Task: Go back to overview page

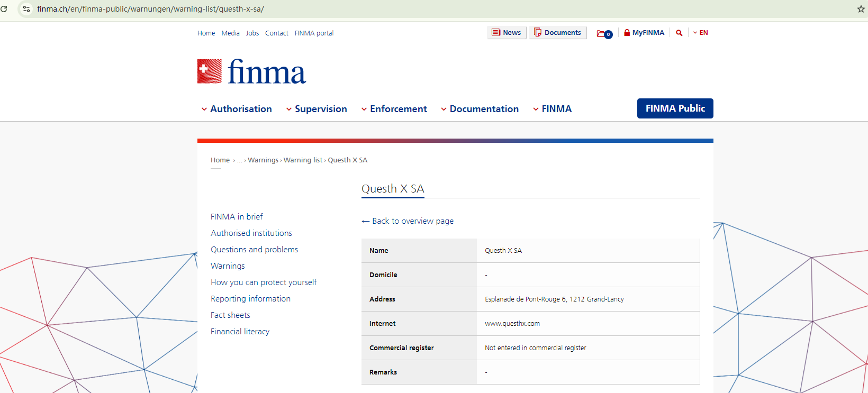Action: tap(408, 221)
